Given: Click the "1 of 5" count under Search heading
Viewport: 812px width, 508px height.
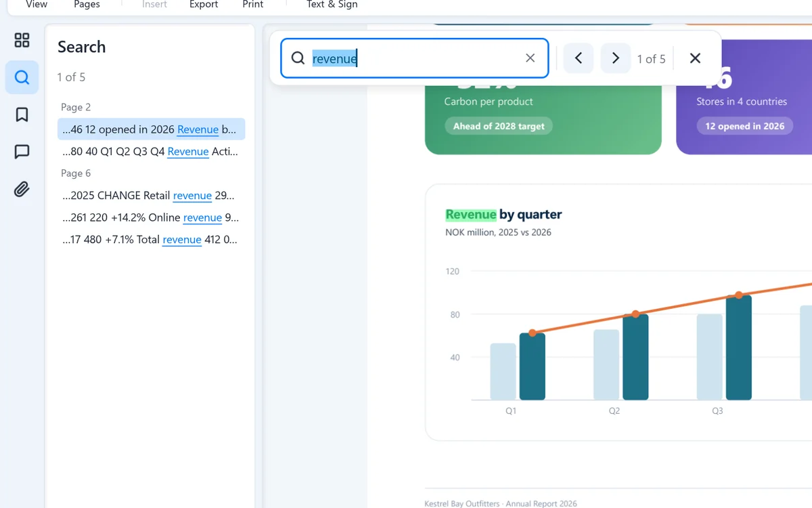Looking at the screenshot, I should 71,77.
